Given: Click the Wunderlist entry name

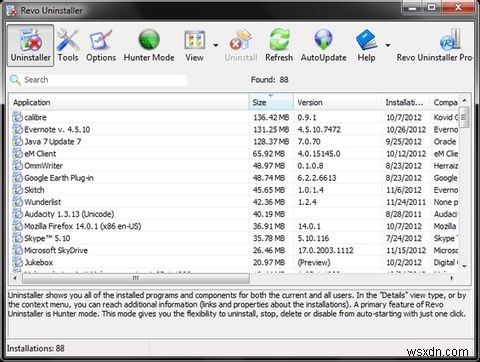Looking at the screenshot, I should coord(43,202).
